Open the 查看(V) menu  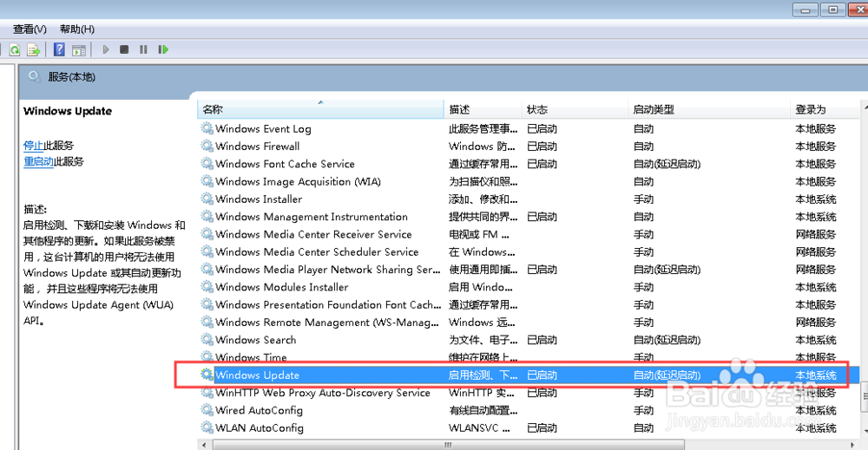[30, 29]
